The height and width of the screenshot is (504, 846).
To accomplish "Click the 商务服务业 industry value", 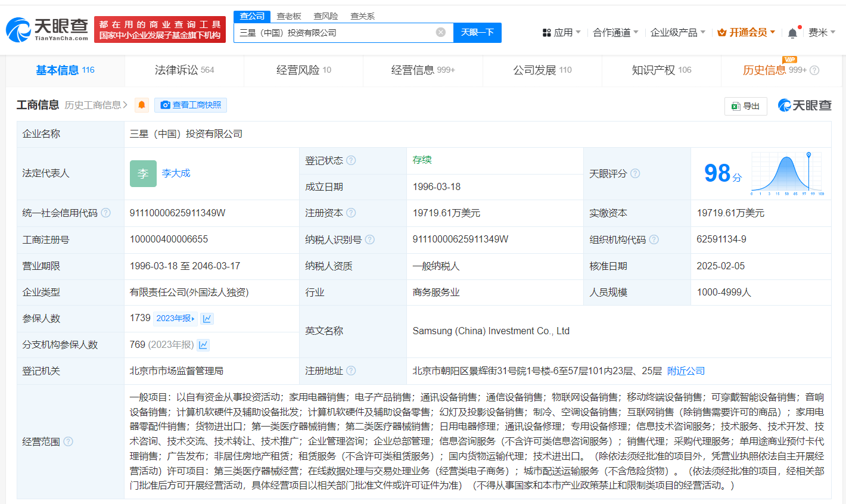I will [x=436, y=292].
